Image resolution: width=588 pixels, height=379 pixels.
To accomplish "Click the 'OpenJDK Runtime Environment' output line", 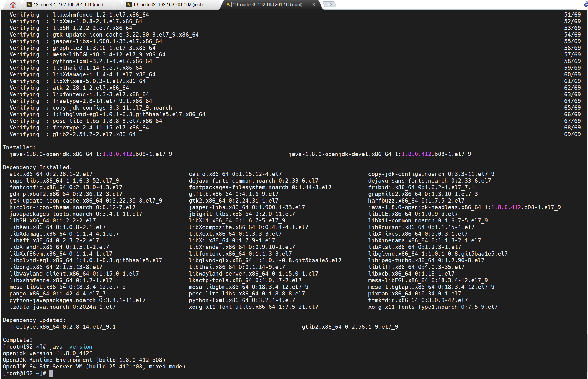I will (84, 360).
